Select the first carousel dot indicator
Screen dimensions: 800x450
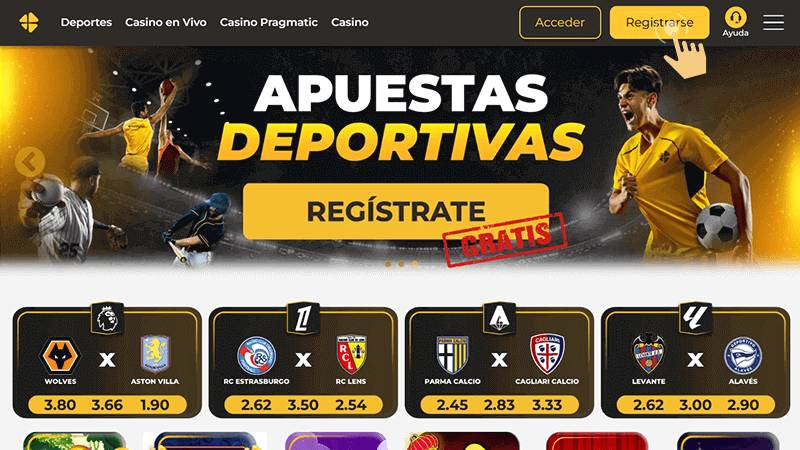[388, 264]
